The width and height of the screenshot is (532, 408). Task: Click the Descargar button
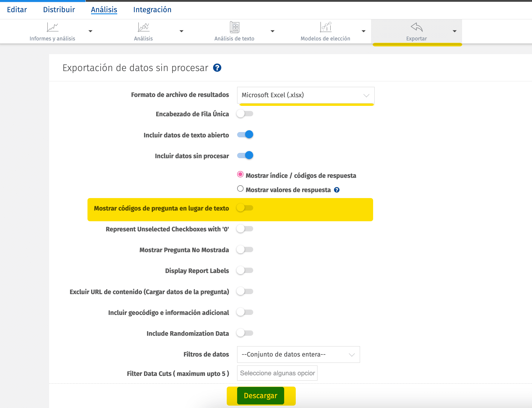pyautogui.click(x=260, y=396)
